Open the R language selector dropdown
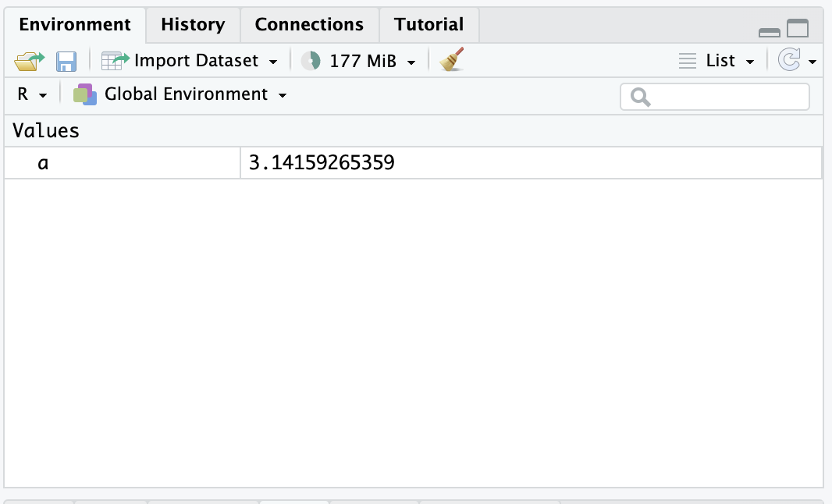832x504 pixels. coord(32,94)
